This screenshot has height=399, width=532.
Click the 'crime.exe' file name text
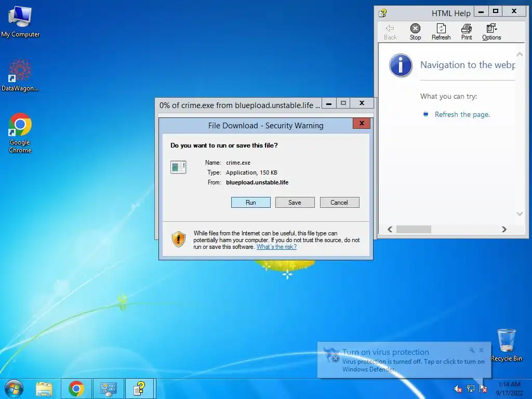[238, 163]
